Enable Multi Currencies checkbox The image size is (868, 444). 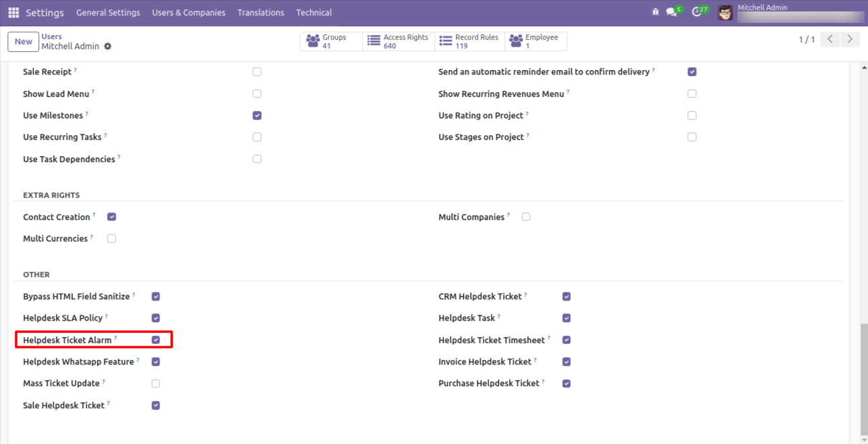pos(112,239)
